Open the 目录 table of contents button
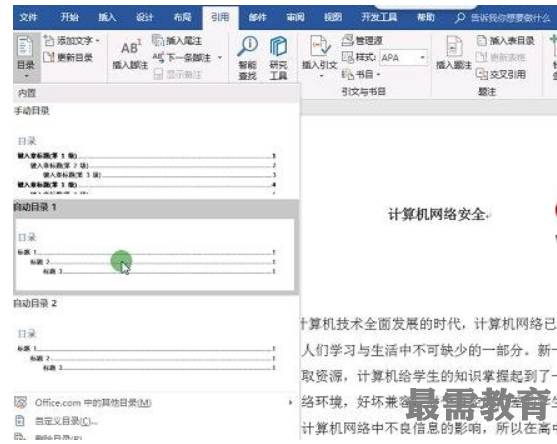Image resolution: width=557 pixels, height=444 pixels. point(26,57)
